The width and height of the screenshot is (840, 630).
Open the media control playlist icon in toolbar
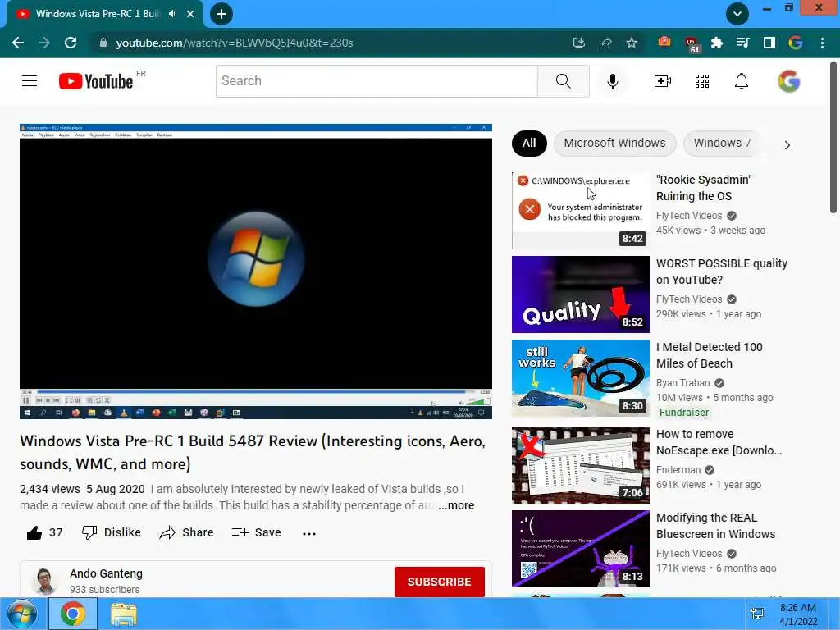743,43
